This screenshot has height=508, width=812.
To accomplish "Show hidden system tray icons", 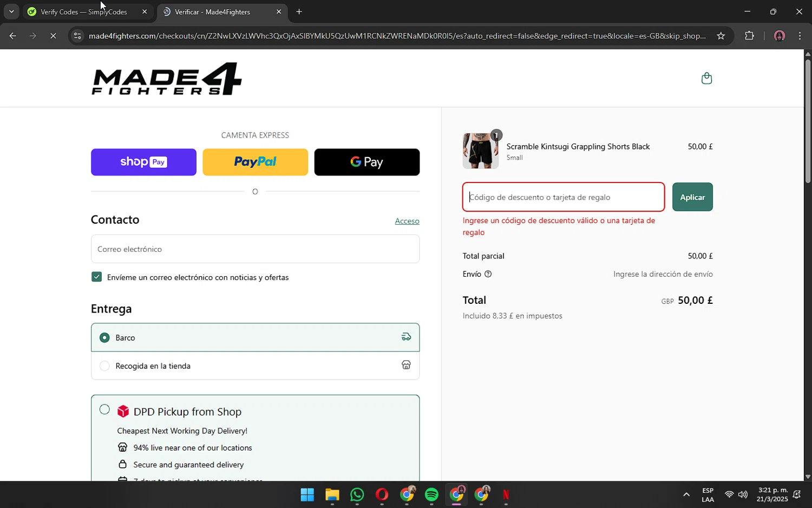I will [686, 494].
